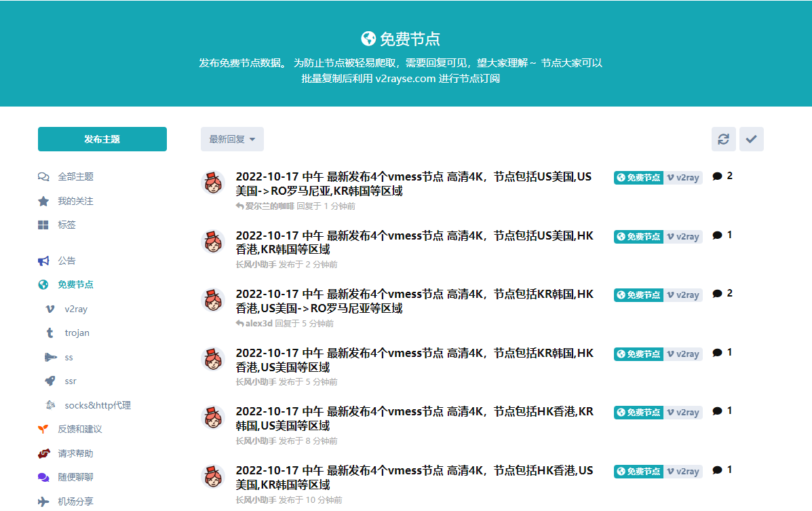Open 请求帮助 in the sidebar
This screenshot has height=511, width=812.
click(x=75, y=453)
